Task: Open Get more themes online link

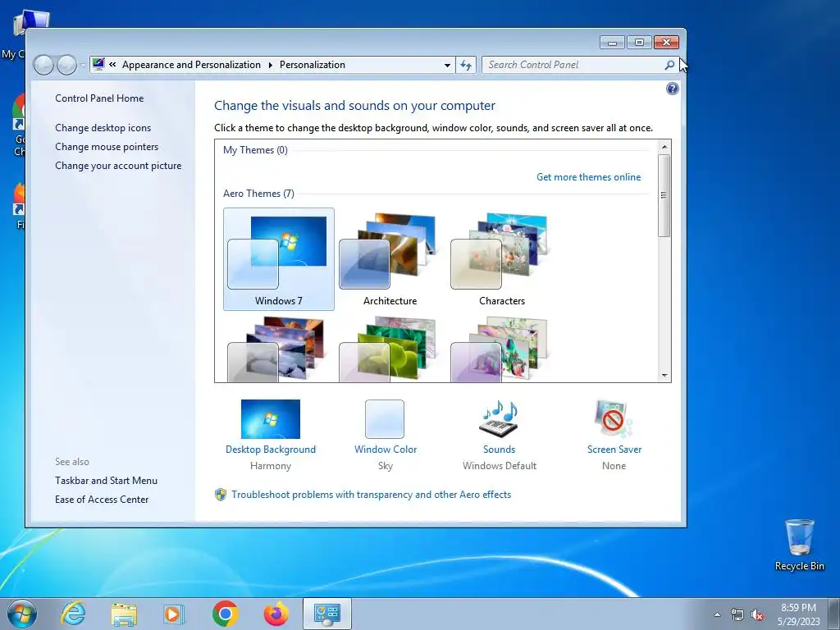Action: [x=588, y=177]
